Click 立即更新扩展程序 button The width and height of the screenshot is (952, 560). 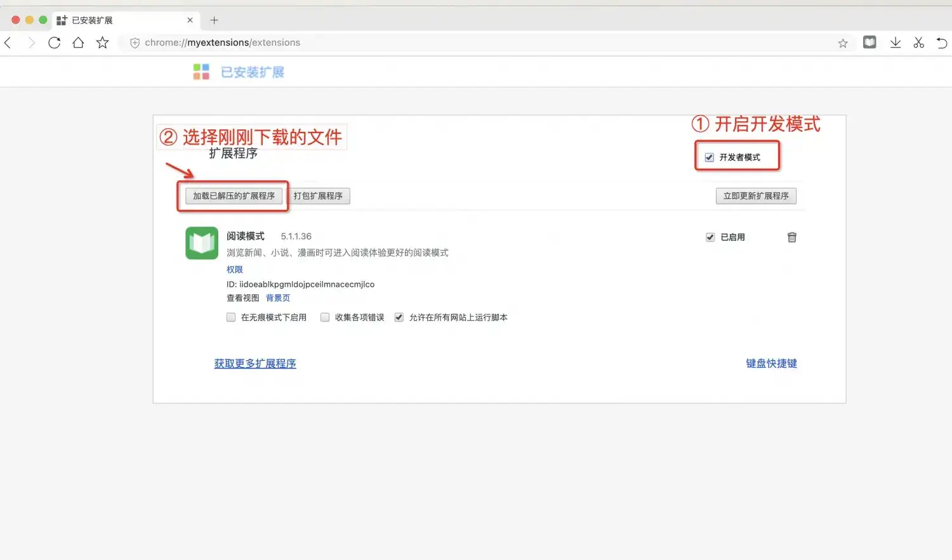(x=756, y=196)
